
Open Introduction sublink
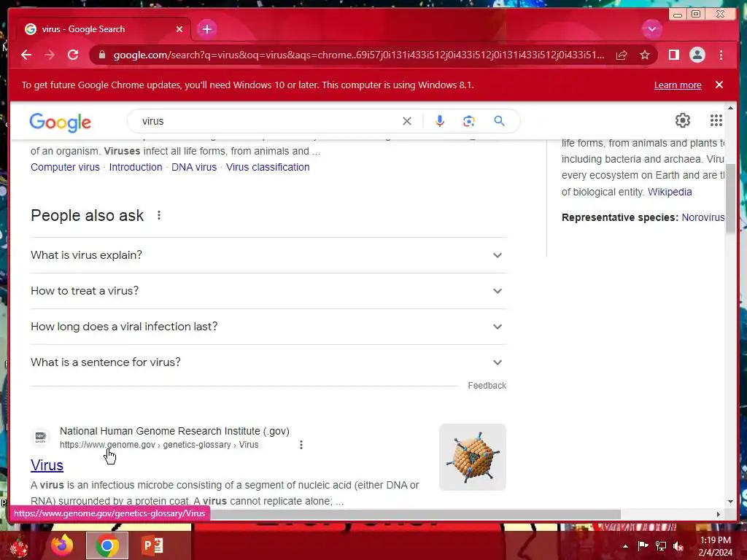pos(136,167)
